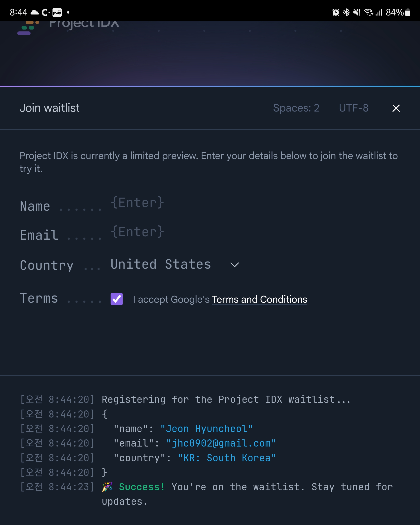Tap the muted sound status icon

click(x=357, y=12)
